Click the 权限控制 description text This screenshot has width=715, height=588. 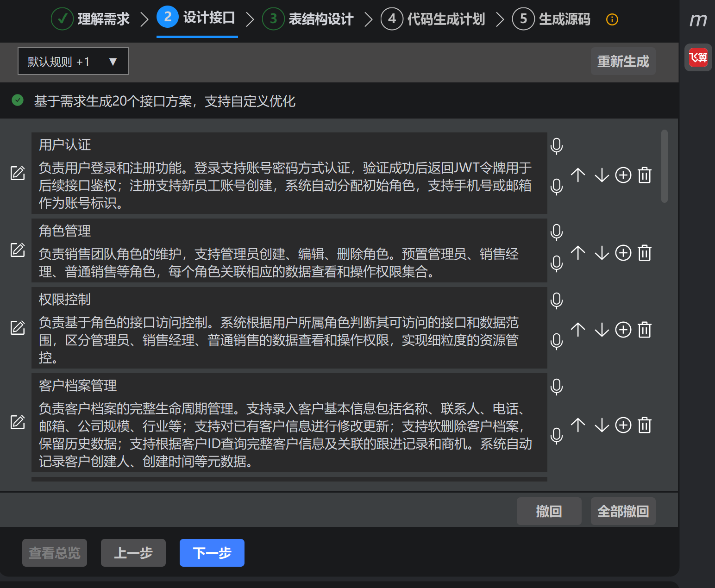(x=279, y=340)
